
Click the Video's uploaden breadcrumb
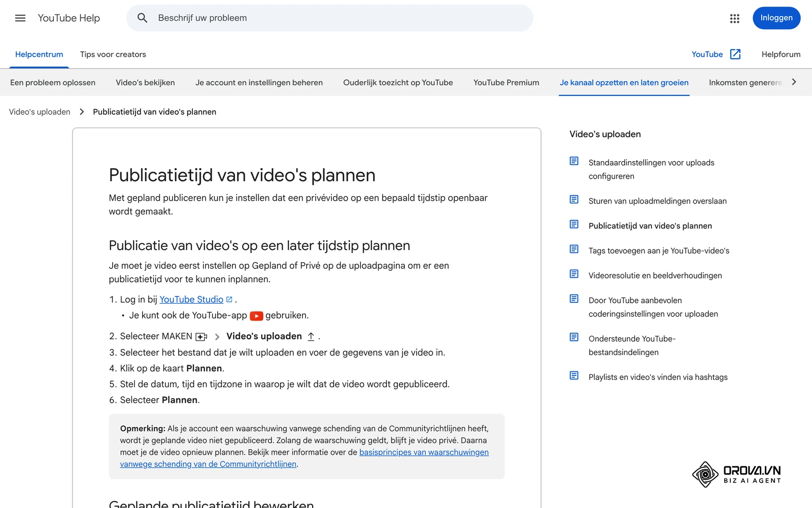40,112
